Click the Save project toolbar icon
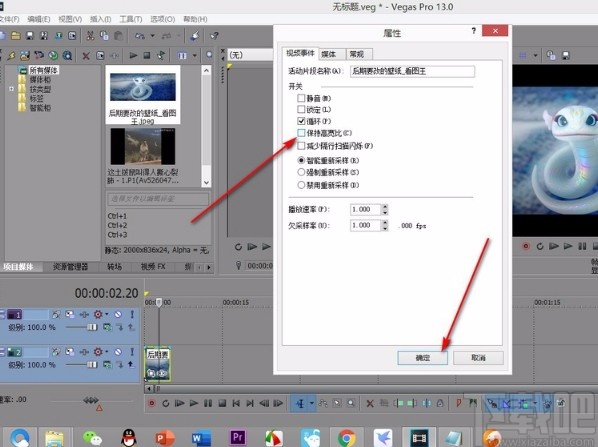This screenshot has width=598, height=447. (x=30, y=36)
